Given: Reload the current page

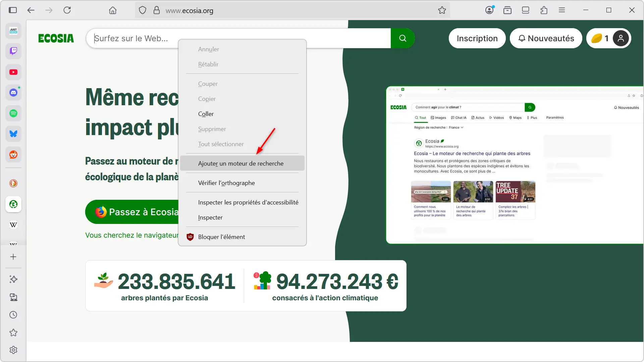Looking at the screenshot, I should (x=67, y=10).
